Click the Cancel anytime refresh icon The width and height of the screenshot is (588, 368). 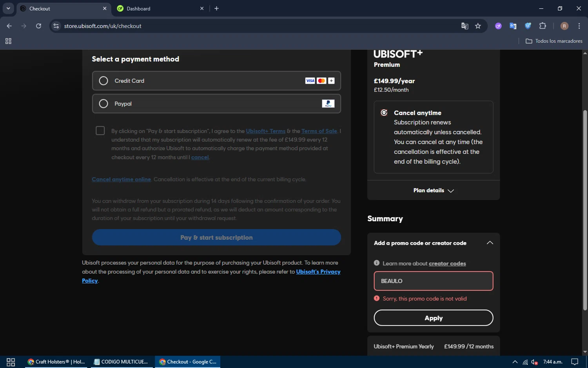point(384,113)
